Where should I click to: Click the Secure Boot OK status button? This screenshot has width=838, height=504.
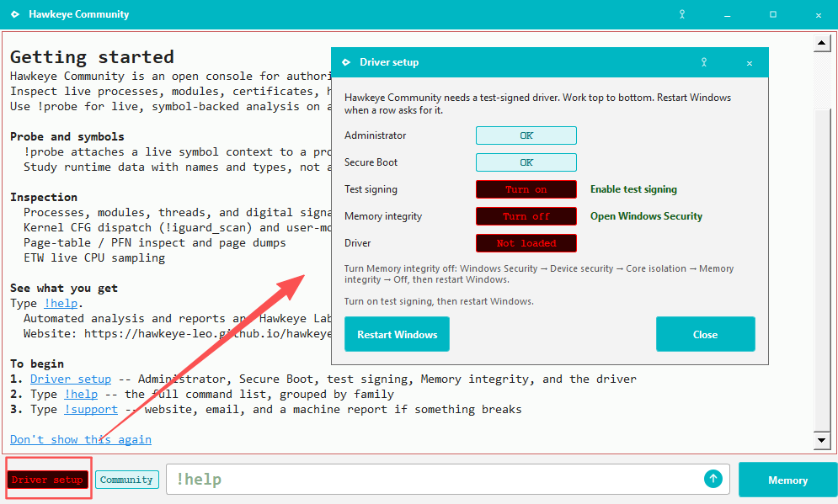(526, 162)
